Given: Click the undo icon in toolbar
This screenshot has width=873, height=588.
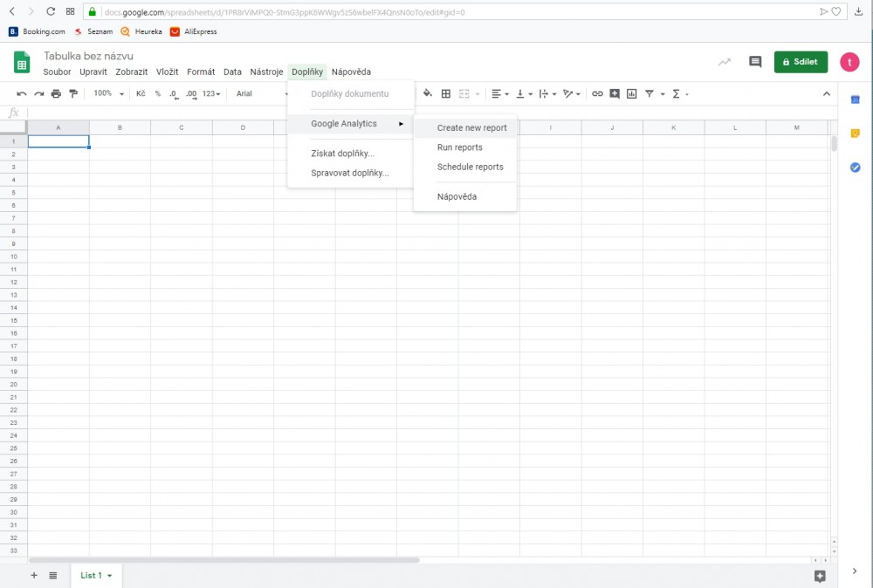Looking at the screenshot, I should tap(22, 93).
